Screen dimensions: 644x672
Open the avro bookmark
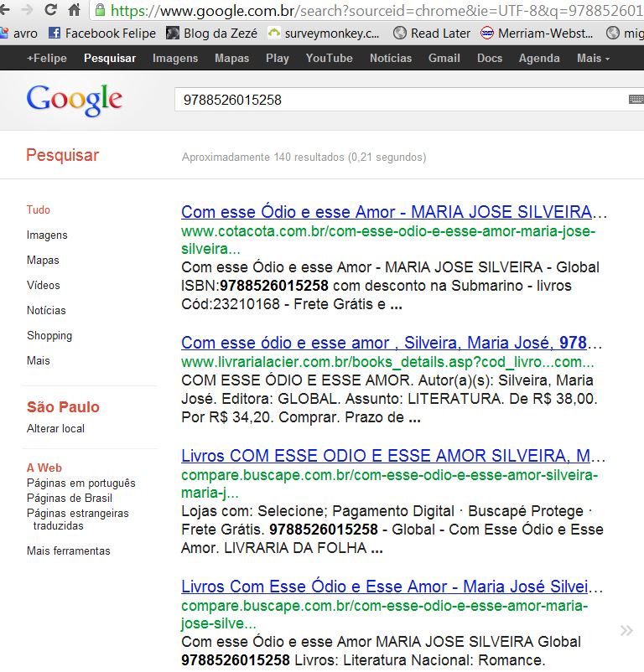pyautogui.click(x=18, y=33)
